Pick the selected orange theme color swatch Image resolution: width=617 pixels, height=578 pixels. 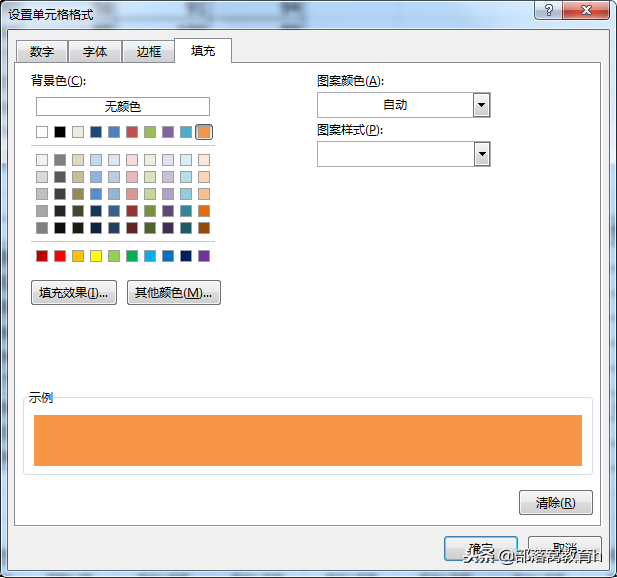click(204, 132)
